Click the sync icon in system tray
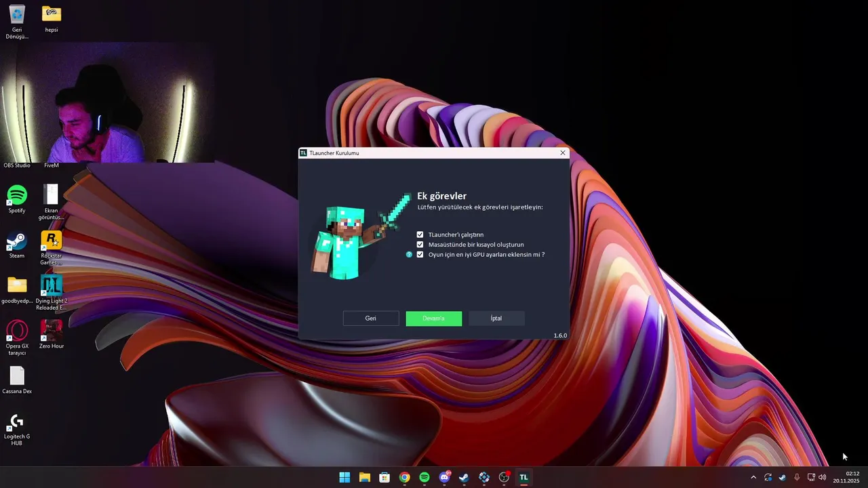Viewport: 868px width, 488px height. (x=768, y=477)
